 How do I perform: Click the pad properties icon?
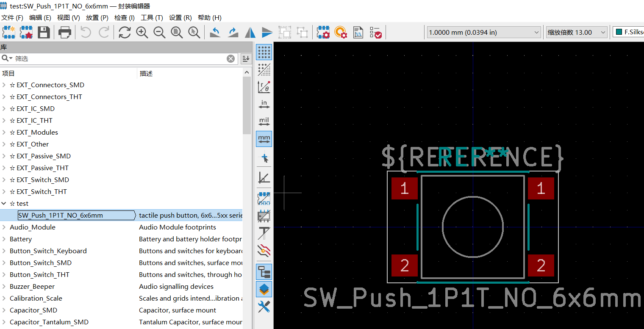(341, 33)
